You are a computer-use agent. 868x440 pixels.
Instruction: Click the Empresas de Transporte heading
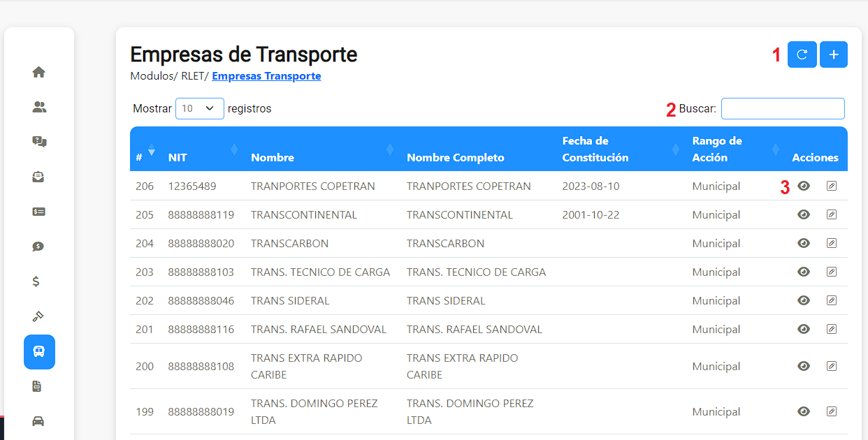click(x=244, y=54)
